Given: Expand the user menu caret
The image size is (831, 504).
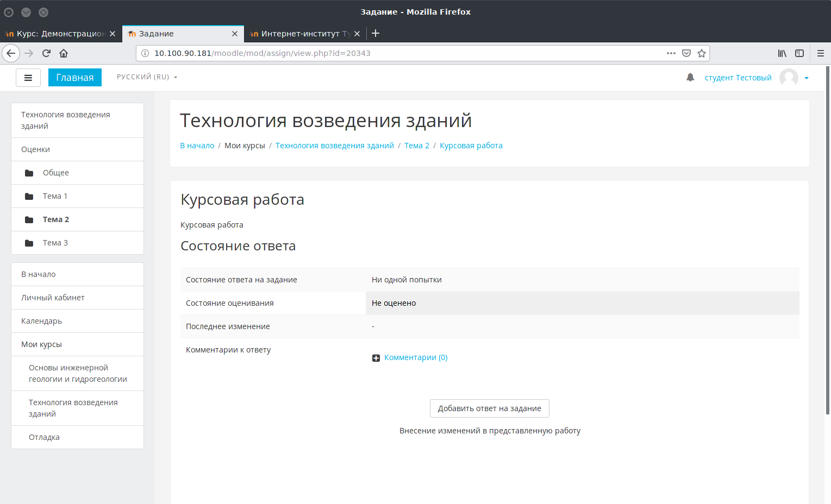Looking at the screenshot, I should (807, 78).
